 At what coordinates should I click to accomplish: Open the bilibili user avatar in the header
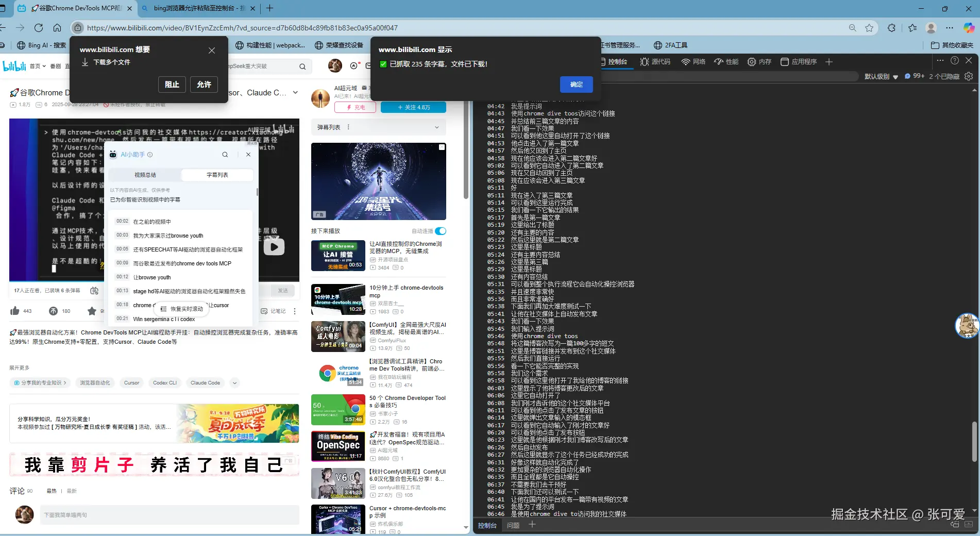(x=335, y=65)
